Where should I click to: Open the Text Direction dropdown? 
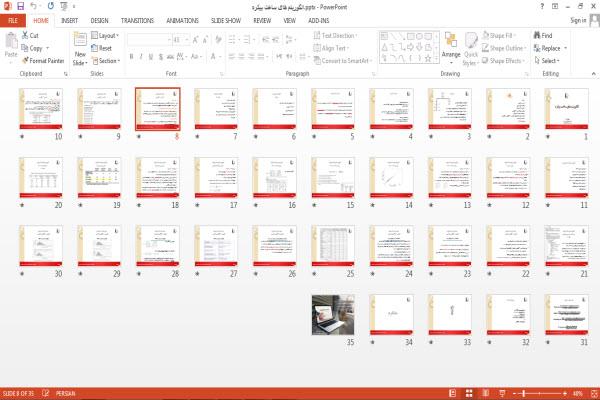tap(336, 35)
